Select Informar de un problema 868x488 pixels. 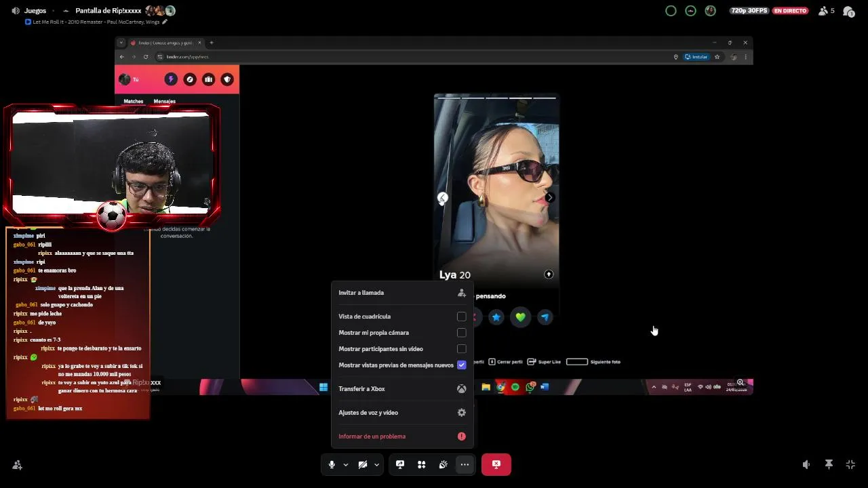[402, 436]
